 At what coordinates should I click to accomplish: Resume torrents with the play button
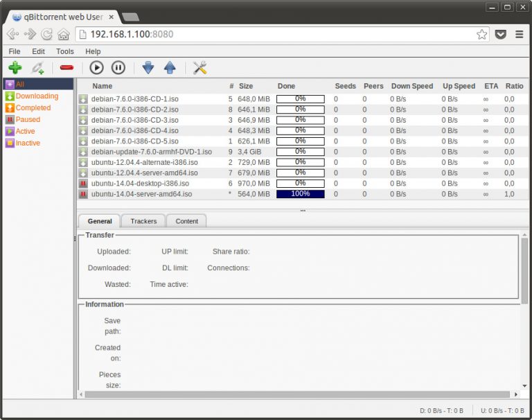tap(97, 67)
